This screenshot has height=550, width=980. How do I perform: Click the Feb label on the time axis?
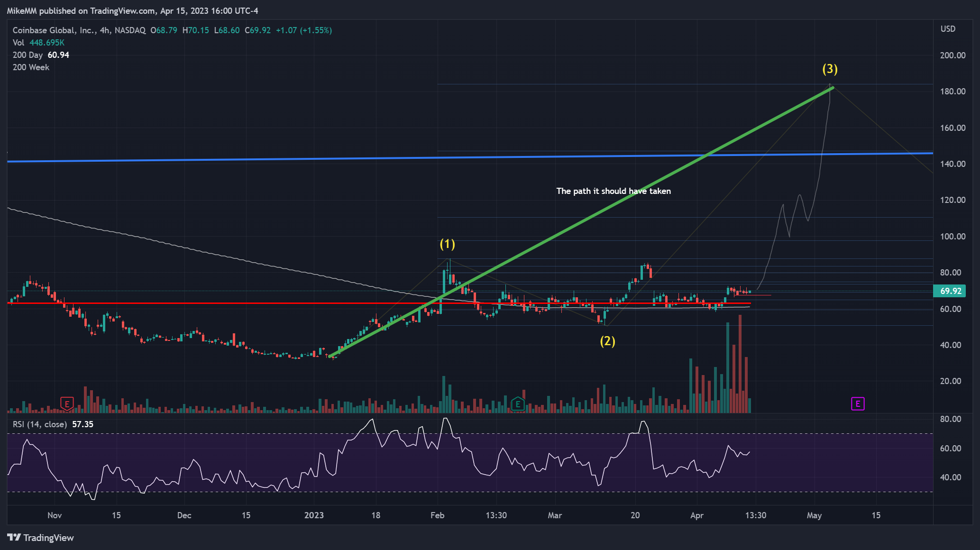click(x=437, y=515)
